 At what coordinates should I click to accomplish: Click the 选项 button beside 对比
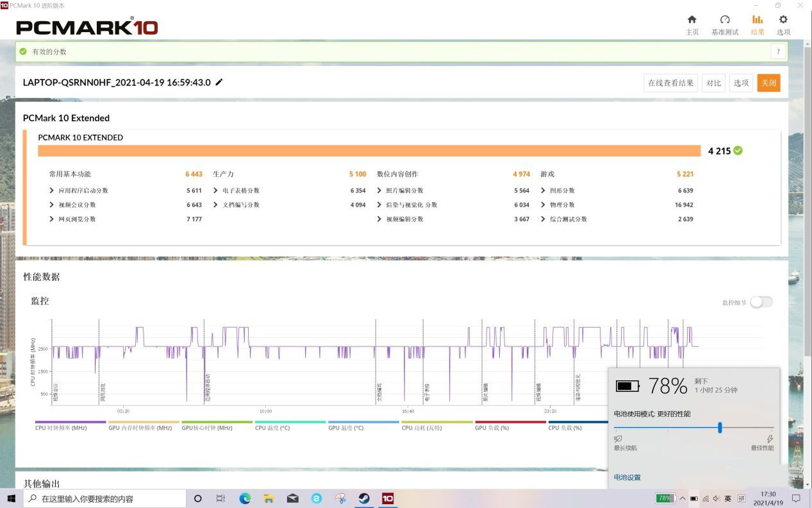coord(741,83)
